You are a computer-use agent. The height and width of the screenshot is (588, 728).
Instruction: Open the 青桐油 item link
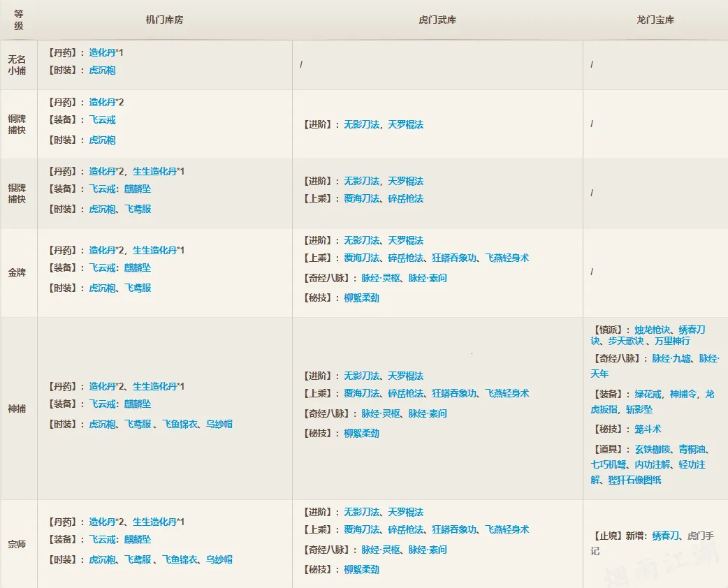click(x=692, y=449)
